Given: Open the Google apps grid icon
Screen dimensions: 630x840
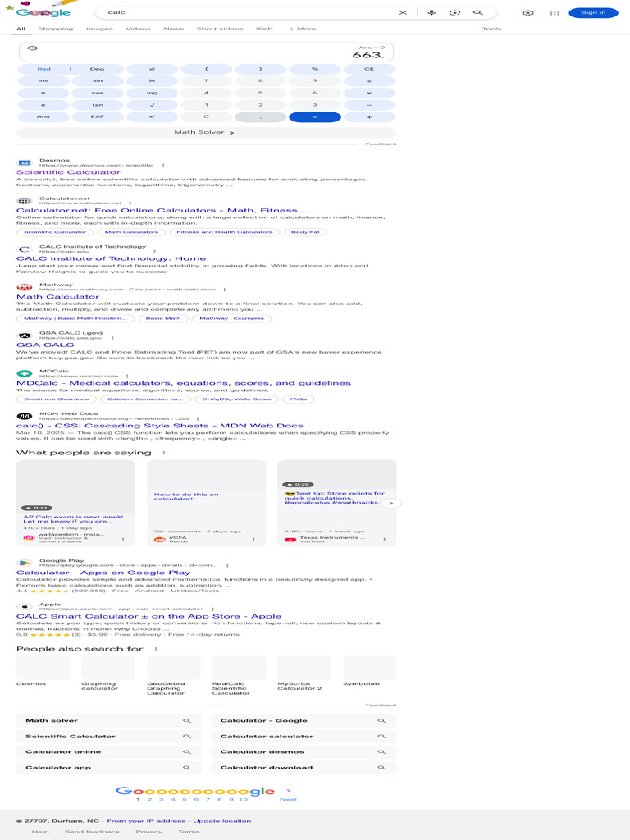Looking at the screenshot, I should pos(555,13).
